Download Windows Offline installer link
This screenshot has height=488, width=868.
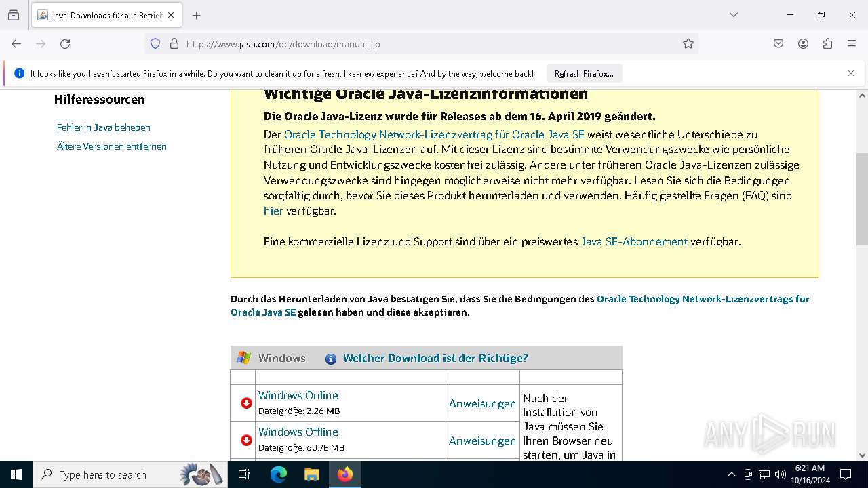click(x=298, y=432)
